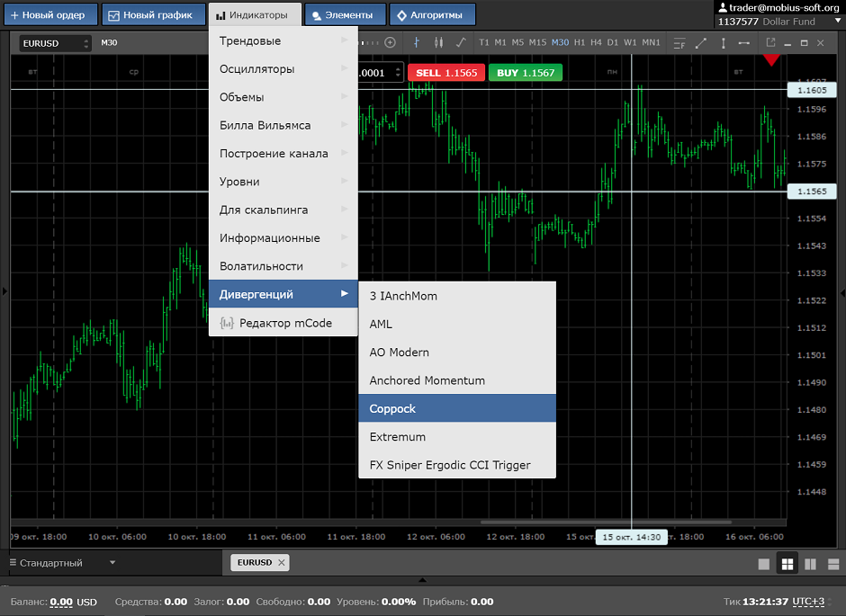This screenshot has height=616, width=846.
Task: Switch to candlestick chart type icon
Action: [x=438, y=42]
